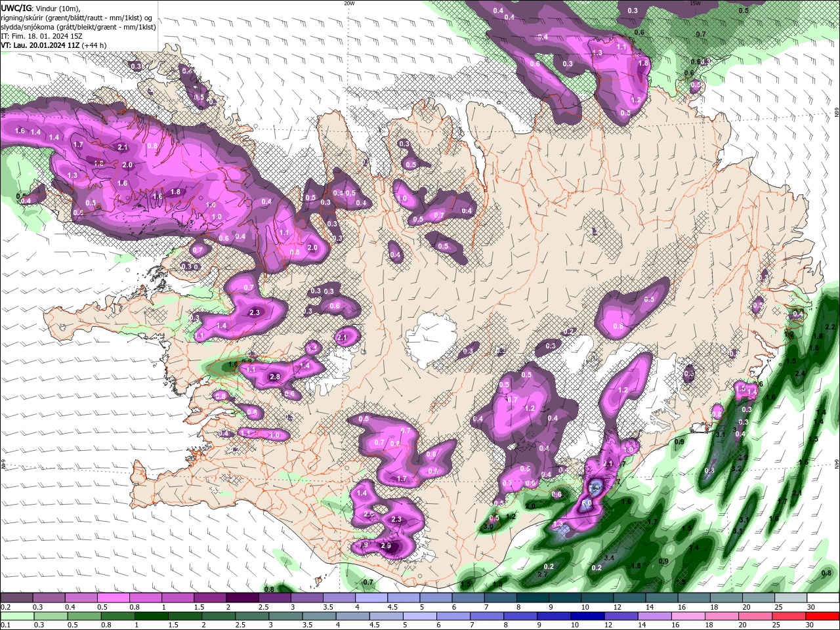Click the bold 'UWC/IG' title text
Screen dimensions: 840x630
point(15,8)
